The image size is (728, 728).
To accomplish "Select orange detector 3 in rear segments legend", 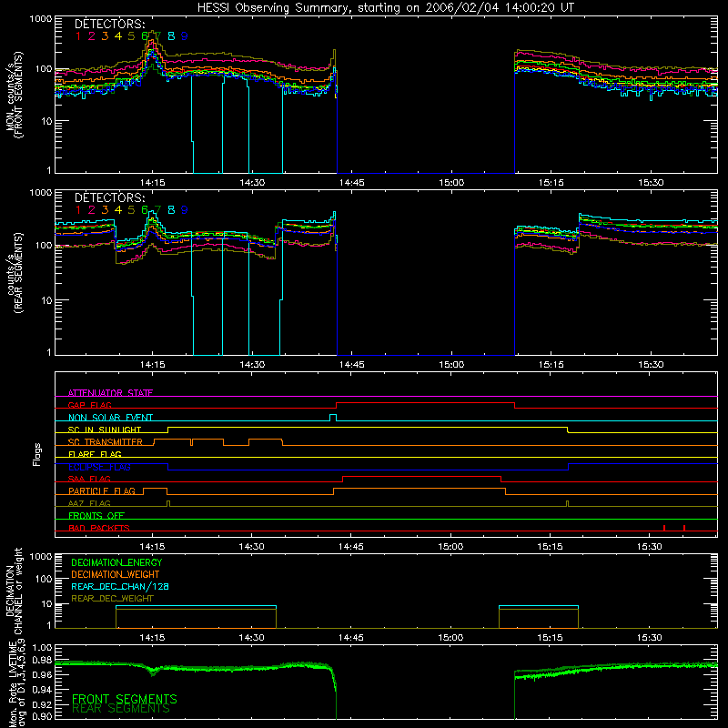I will click(x=105, y=210).
